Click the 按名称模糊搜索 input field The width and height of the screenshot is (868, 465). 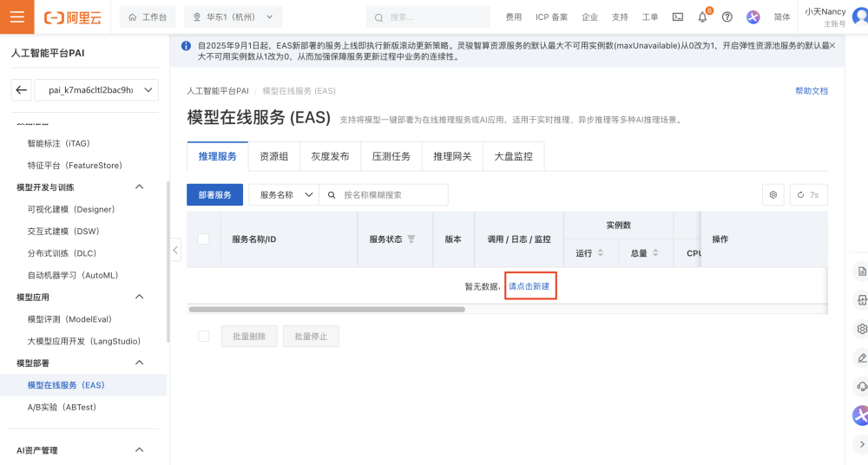click(384, 195)
